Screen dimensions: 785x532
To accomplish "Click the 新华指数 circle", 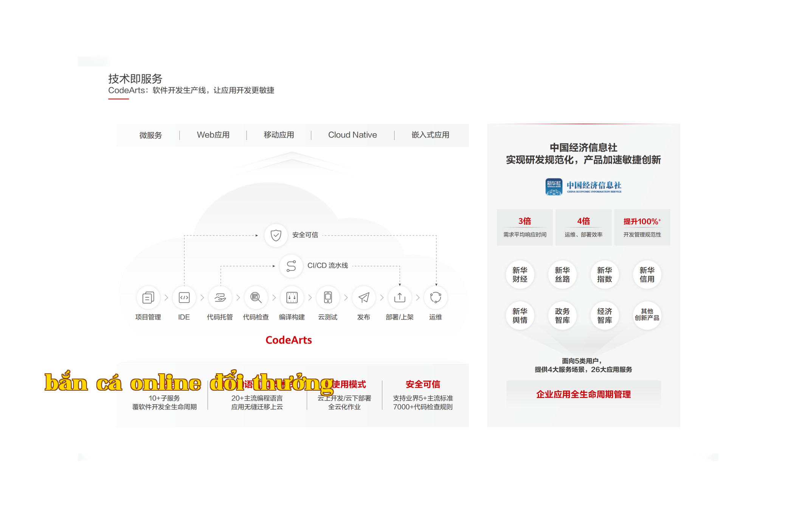I will point(605,275).
